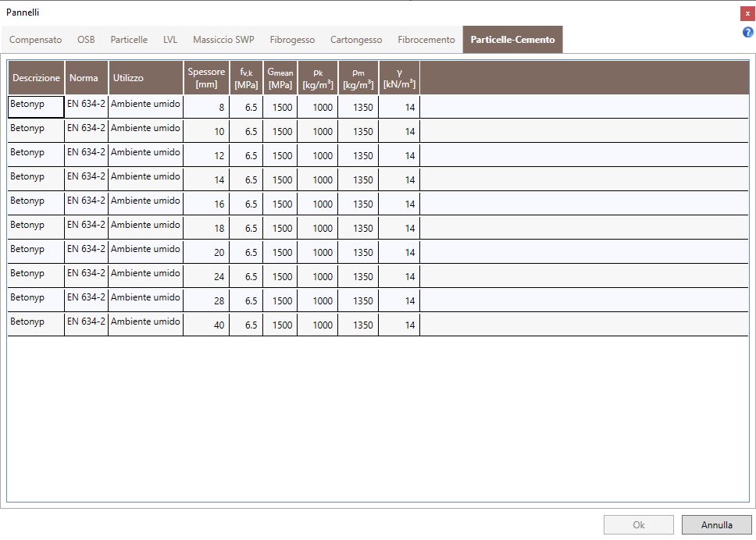Go to the Massiccio SWP tab

223,40
